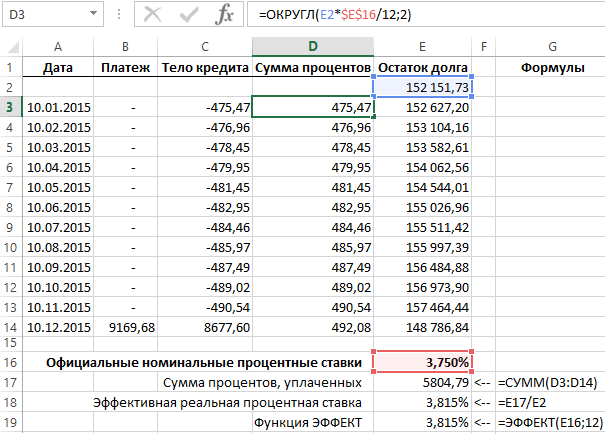Image resolution: width=605 pixels, height=434 pixels.
Task: Select column C header
Action: pyautogui.click(x=205, y=47)
